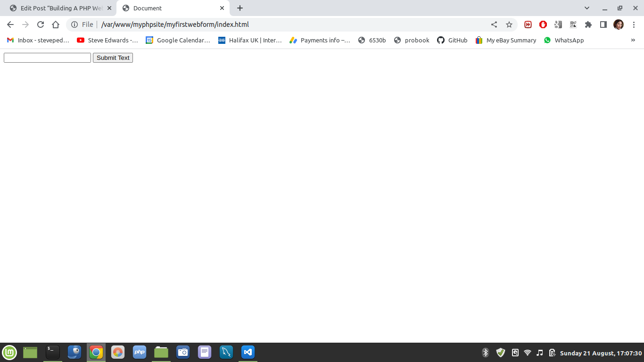
Task: Open the WhatsApp bookmark
Action: pyautogui.click(x=564, y=40)
